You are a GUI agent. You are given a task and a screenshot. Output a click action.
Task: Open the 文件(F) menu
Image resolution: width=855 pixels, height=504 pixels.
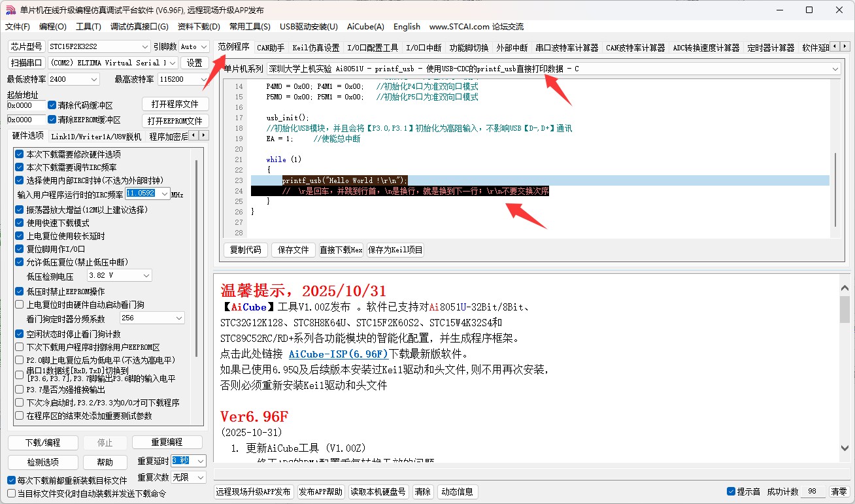[16, 26]
